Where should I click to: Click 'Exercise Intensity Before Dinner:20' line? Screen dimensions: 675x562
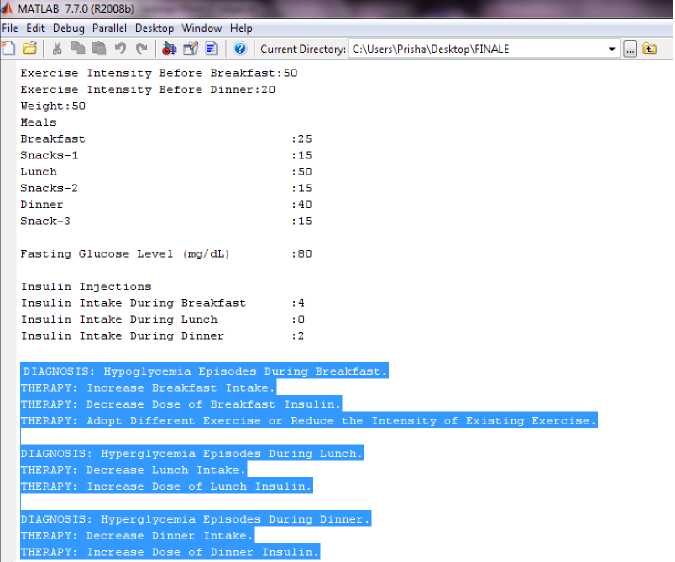pyautogui.click(x=148, y=90)
